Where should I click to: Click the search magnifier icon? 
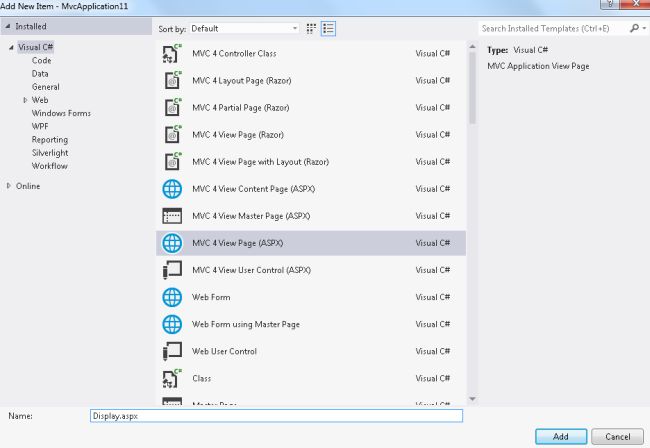pos(634,28)
